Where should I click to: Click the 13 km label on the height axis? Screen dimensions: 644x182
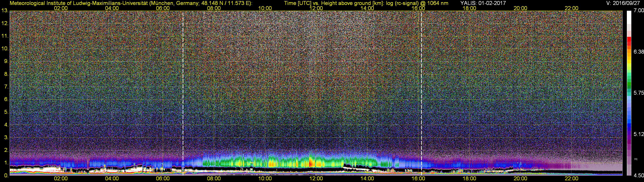click(5, 11)
